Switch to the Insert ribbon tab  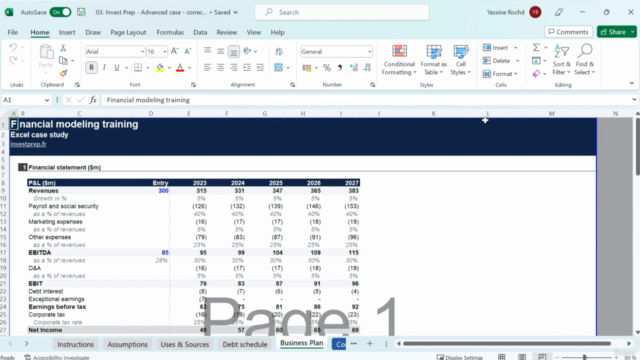point(67,32)
